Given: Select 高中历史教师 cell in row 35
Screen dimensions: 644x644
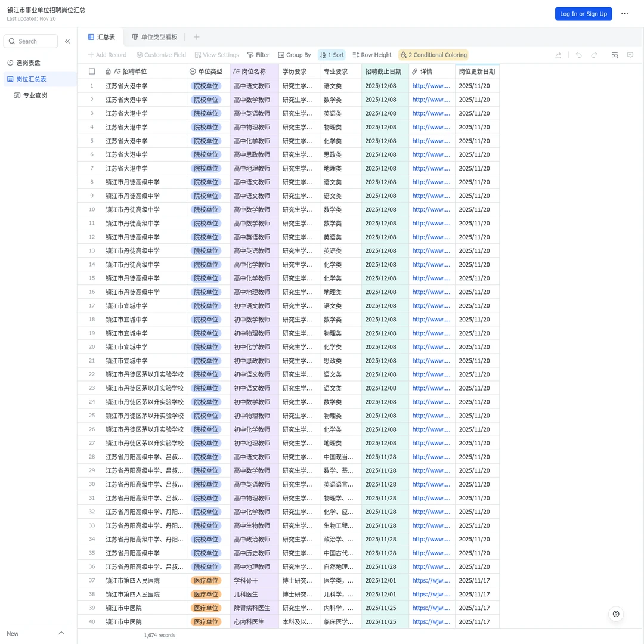Looking at the screenshot, I should pyautogui.click(x=255, y=553).
